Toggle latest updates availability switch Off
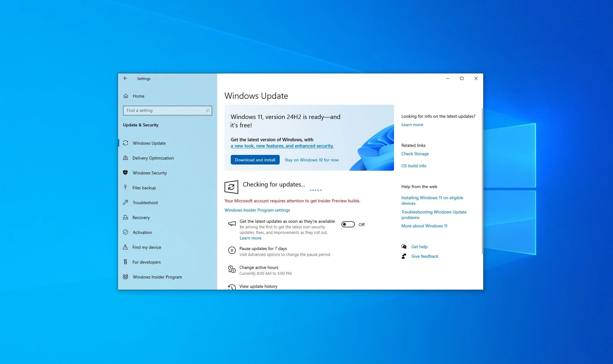The height and width of the screenshot is (364, 613). coord(348,224)
